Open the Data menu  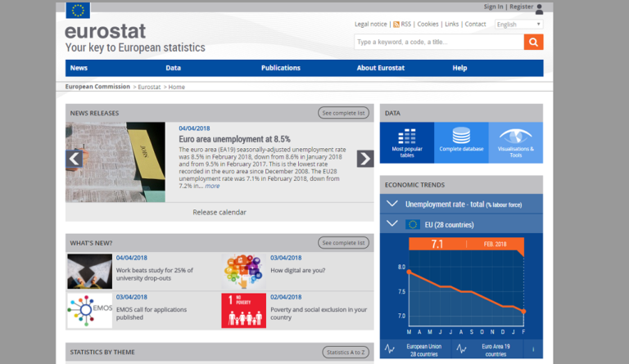(174, 68)
